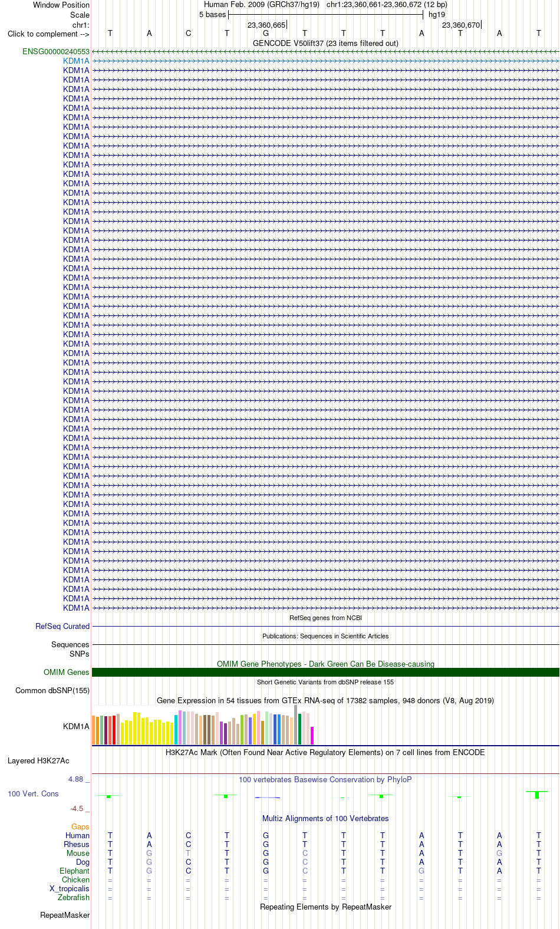560x929 pixels.
Task: Click the Human species label
Action: pyautogui.click(x=78, y=836)
